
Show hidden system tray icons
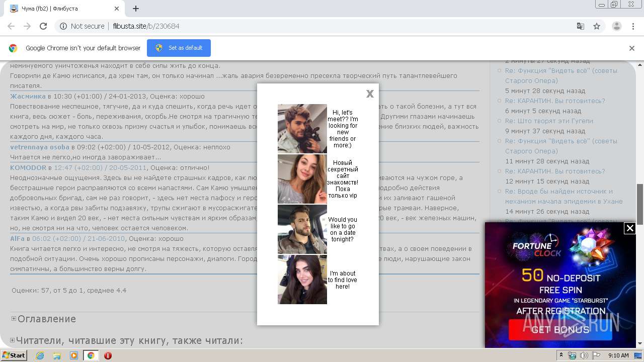pos(561,355)
